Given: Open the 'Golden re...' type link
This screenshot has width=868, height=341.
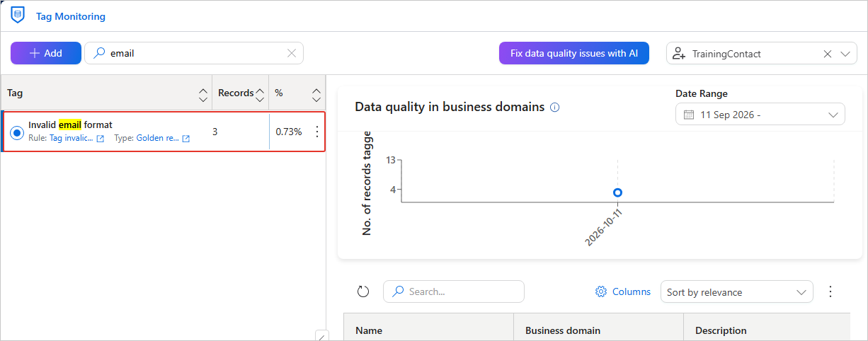Looking at the screenshot, I should (157, 138).
